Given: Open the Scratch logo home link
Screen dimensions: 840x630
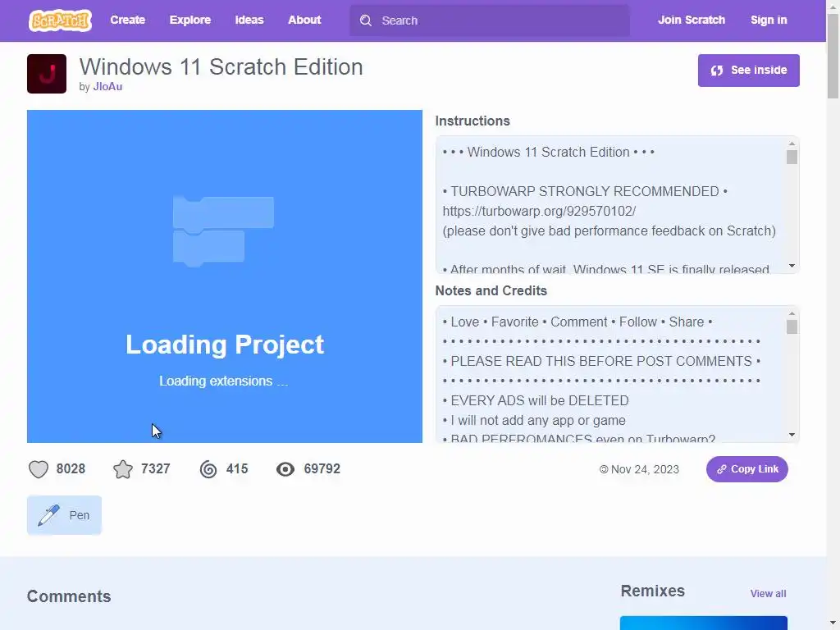Looking at the screenshot, I should 60,21.
